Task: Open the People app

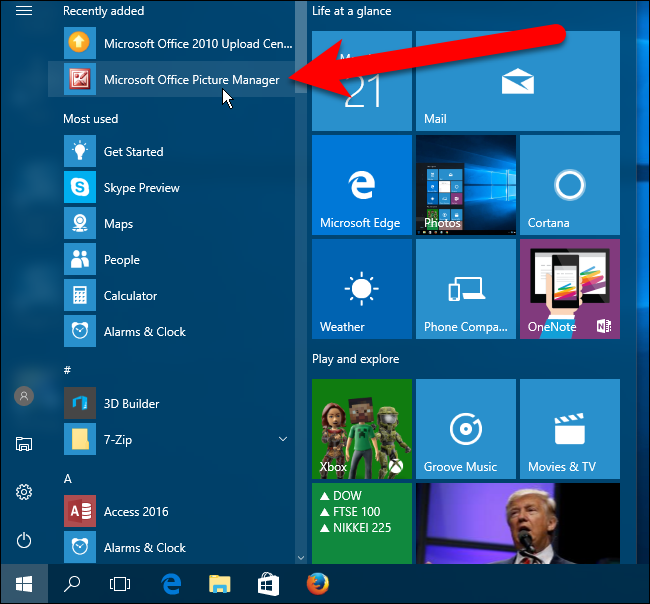Action: pyautogui.click(x=171, y=260)
